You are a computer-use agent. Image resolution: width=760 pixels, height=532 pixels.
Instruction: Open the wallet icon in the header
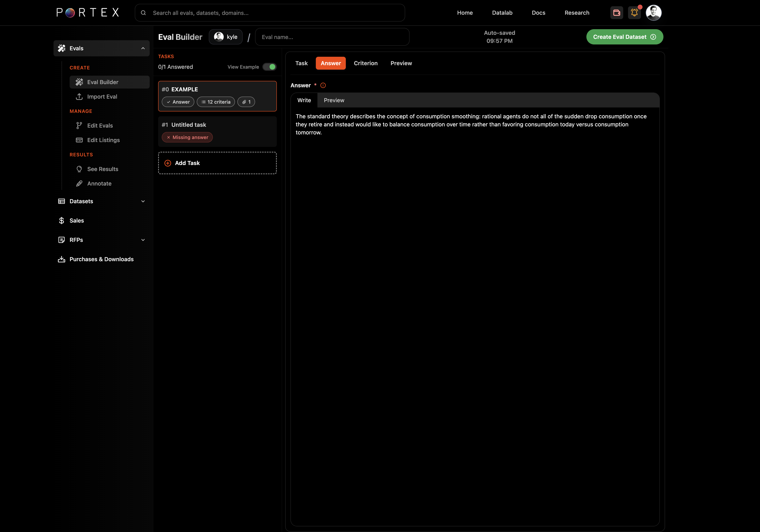coord(616,13)
